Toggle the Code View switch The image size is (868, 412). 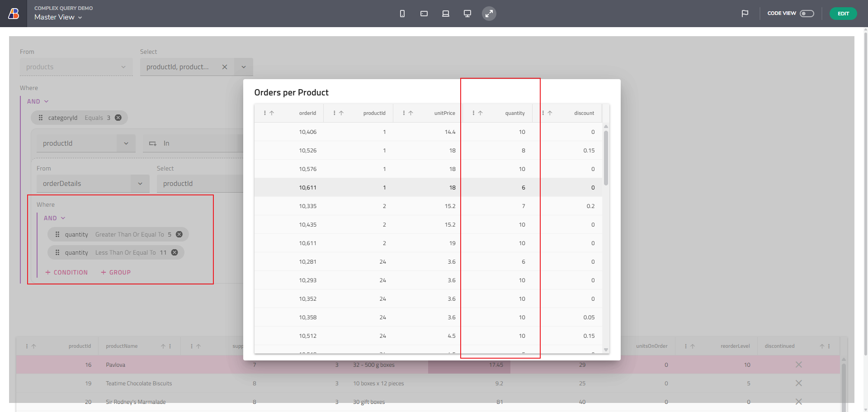807,14
